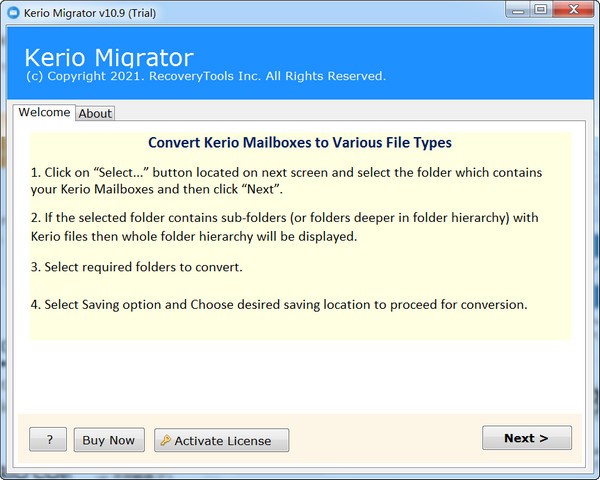This screenshot has height=480, width=600.
Task: Click the 'Kerio Migrator v10.9 (Trial)' title text
Action: point(96,12)
